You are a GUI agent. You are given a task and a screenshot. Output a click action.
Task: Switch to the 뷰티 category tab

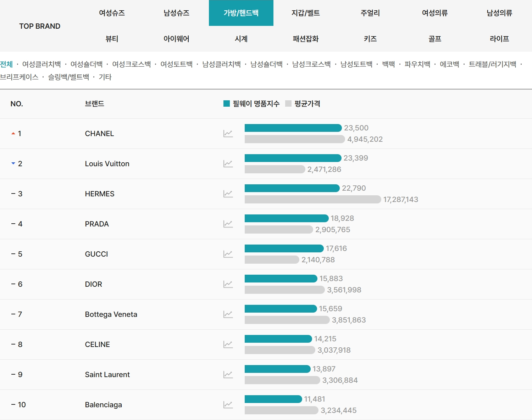point(112,39)
